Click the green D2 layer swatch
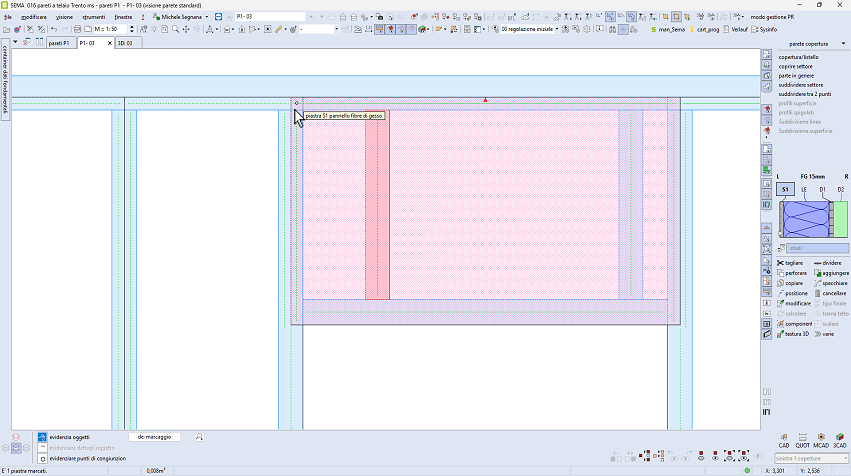Viewport: 851px width, 476px height. click(842, 217)
